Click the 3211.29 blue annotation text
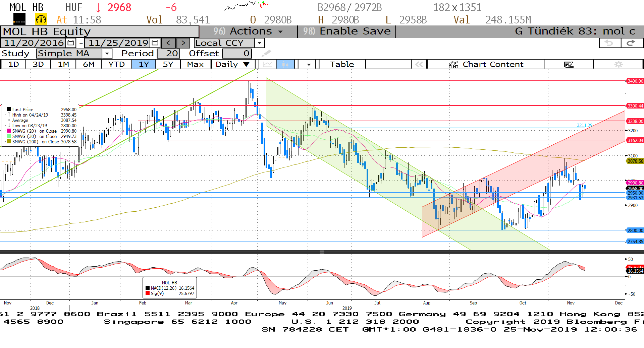644x348 pixels. pos(584,125)
